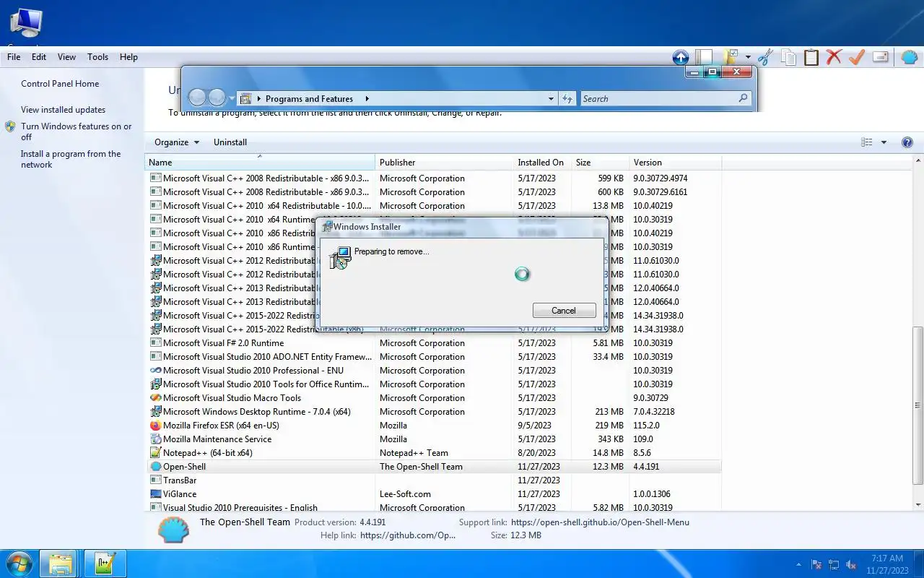Toggle the navigation pane toolbar icon
Image resolution: width=924 pixels, height=578 pixels.
(704, 57)
